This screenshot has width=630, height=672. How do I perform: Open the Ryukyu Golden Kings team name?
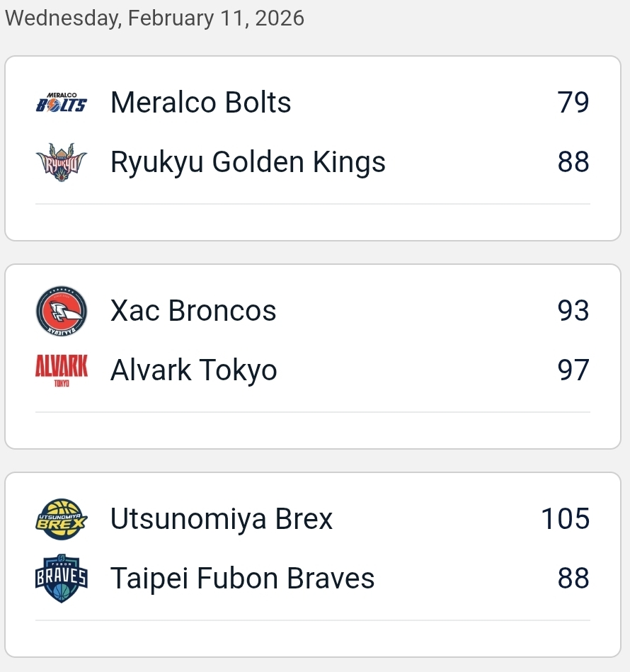coord(248,162)
